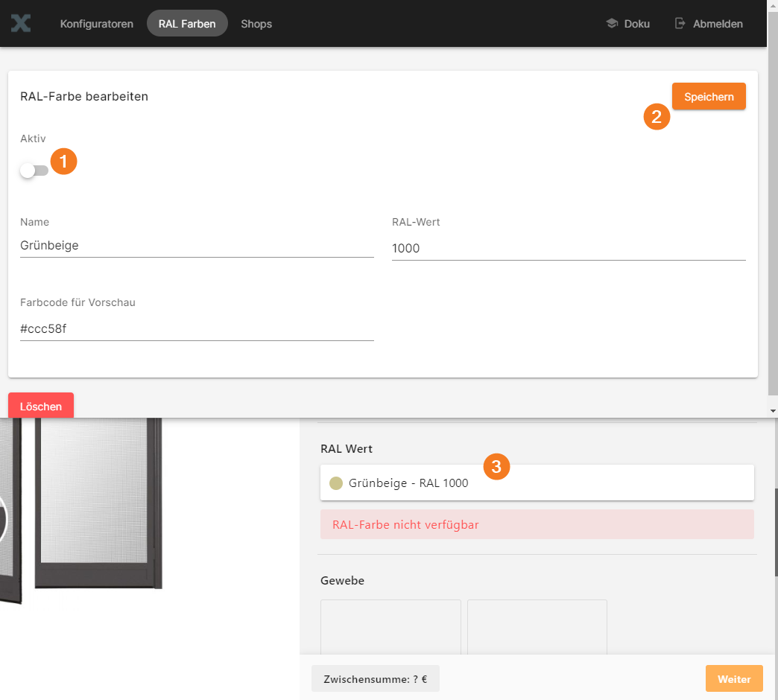This screenshot has height=700, width=778.
Task: Select the first Gewebe thumbnail tile
Action: [390, 627]
